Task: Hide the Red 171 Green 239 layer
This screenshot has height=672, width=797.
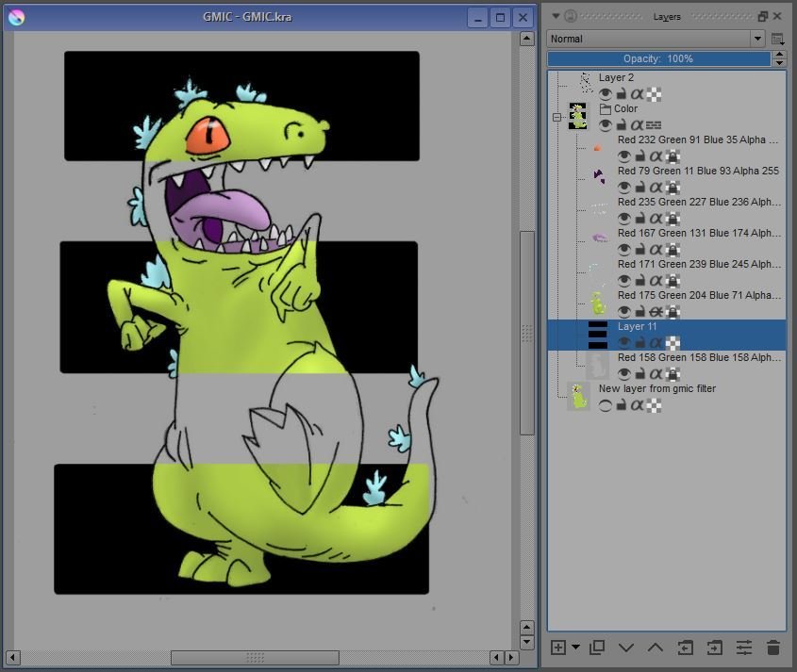Action: click(x=624, y=280)
